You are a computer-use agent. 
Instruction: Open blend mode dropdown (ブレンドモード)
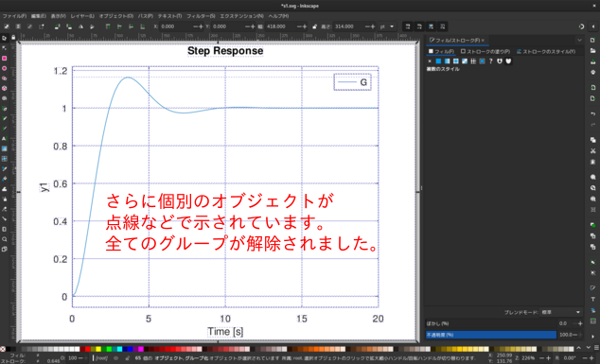561,312
